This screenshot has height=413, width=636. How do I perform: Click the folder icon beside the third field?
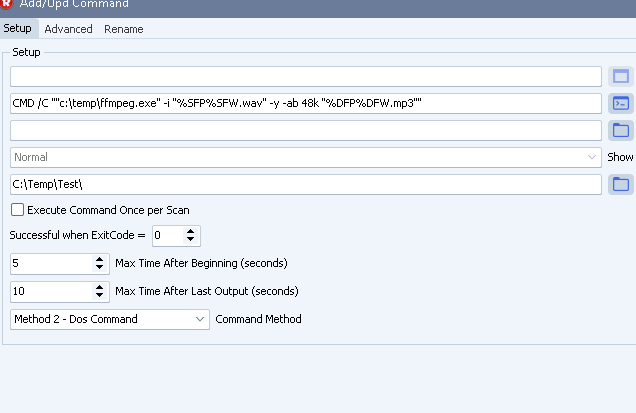click(x=621, y=130)
